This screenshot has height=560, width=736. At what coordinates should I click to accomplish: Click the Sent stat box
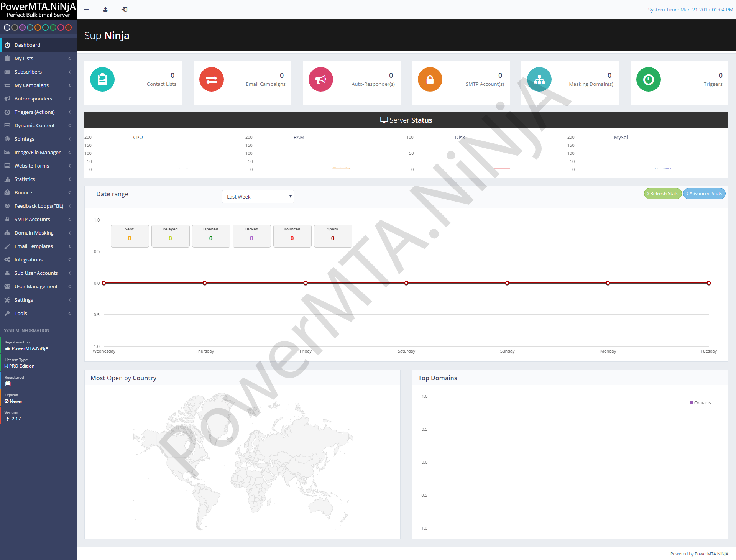tap(130, 236)
